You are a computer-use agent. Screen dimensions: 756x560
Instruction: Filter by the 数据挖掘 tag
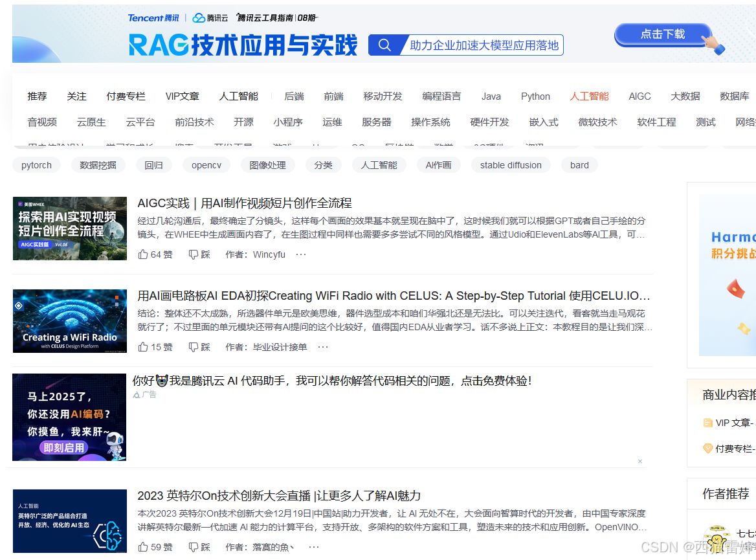click(98, 165)
